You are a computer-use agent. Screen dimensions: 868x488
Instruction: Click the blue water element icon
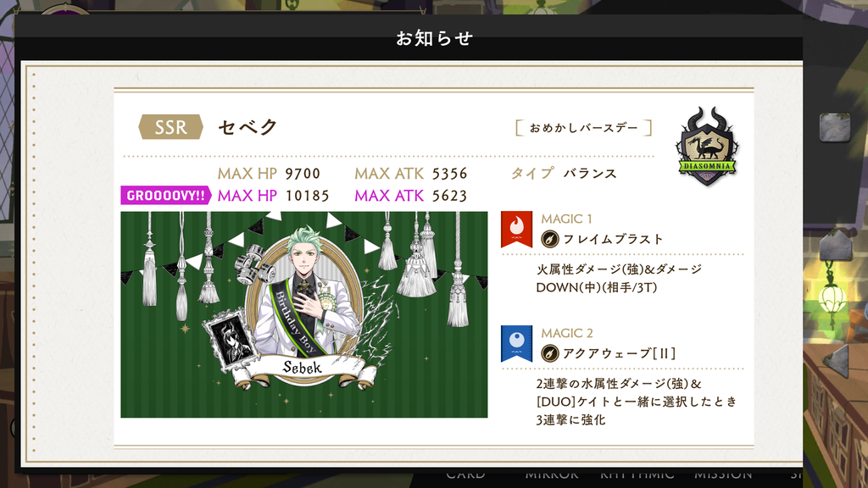coord(516,344)
